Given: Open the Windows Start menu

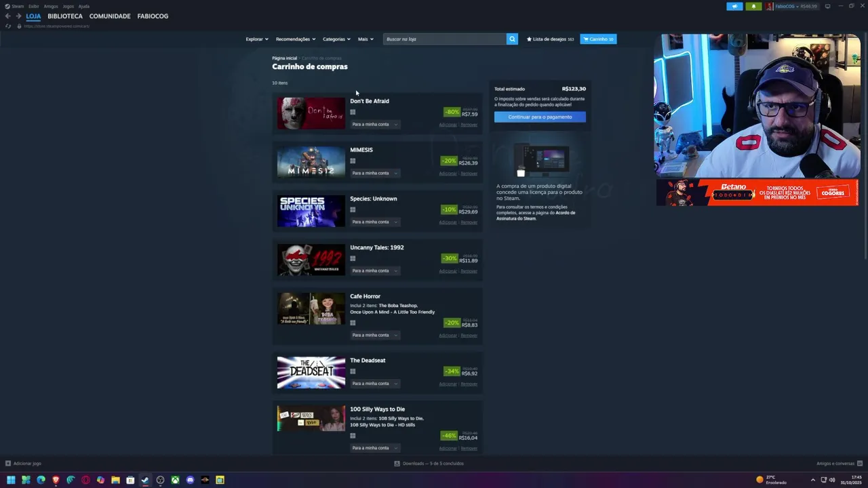Looking at the screenshot, I should [11, 480].
